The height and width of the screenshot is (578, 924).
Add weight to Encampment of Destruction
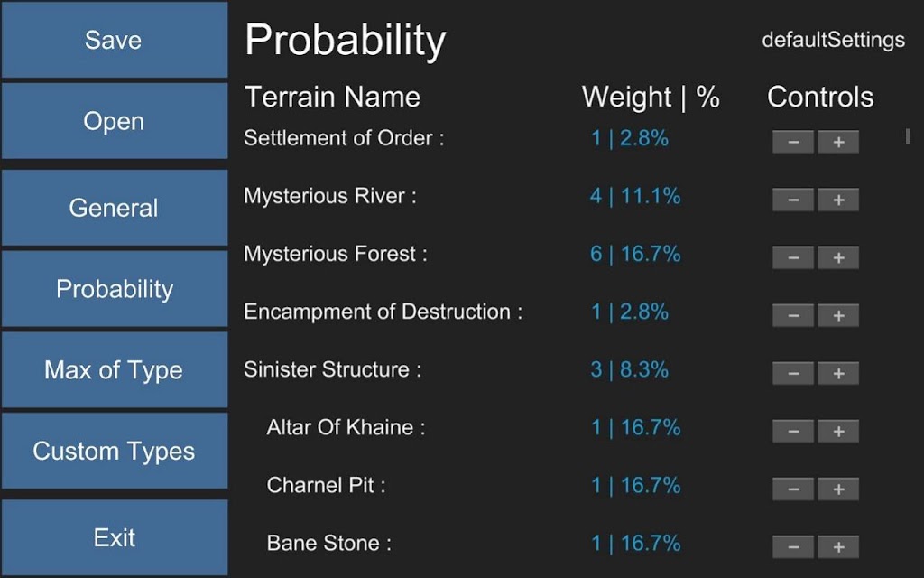(838, 315)
